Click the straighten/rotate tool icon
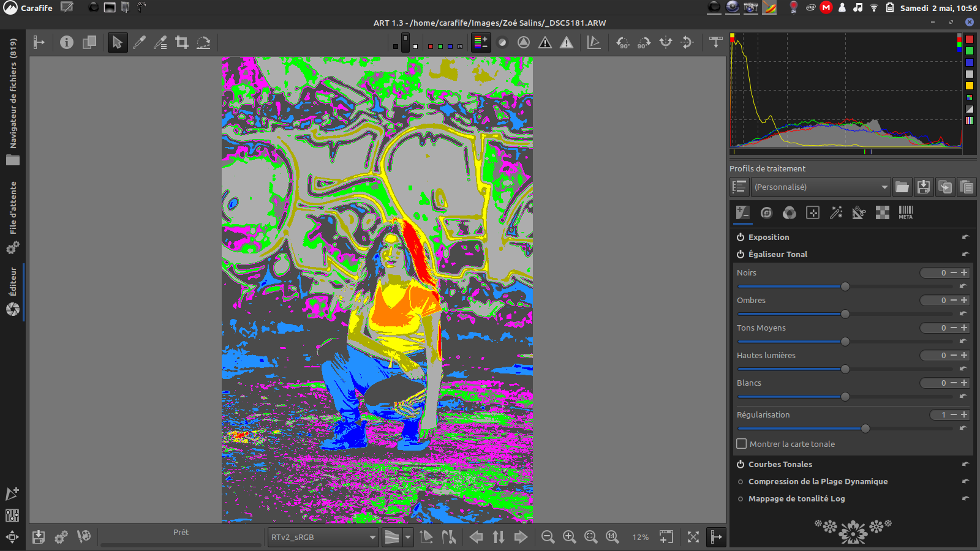The width and height of the screenshot is (980, 551). 203,42
